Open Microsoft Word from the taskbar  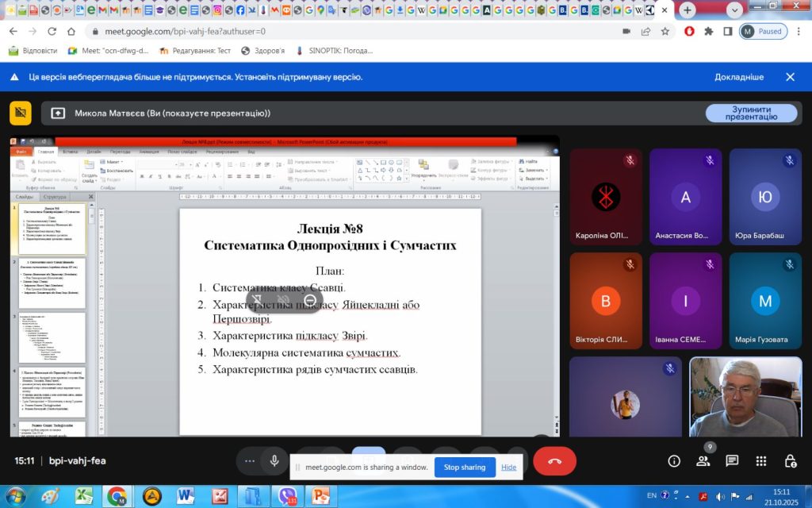(186, 496)
